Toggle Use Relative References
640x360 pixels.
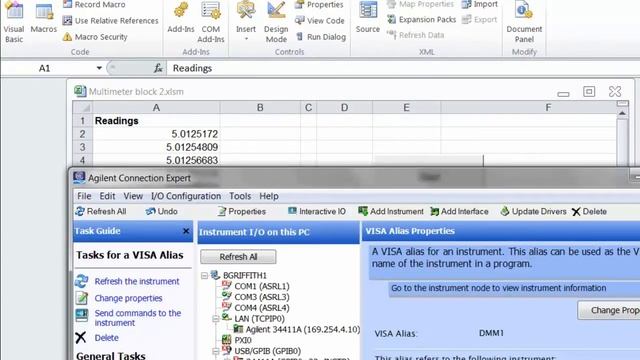[111, 20]
